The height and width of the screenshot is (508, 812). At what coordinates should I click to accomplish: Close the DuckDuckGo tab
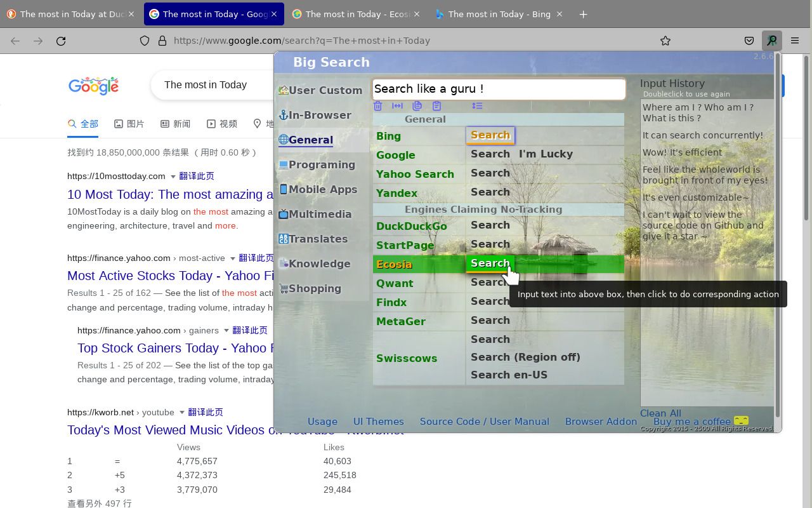[x=131, y=14]
